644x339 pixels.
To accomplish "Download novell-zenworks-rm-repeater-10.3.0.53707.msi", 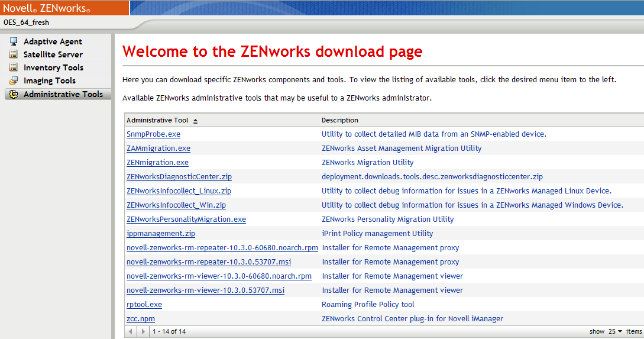I will coord(209,261).
